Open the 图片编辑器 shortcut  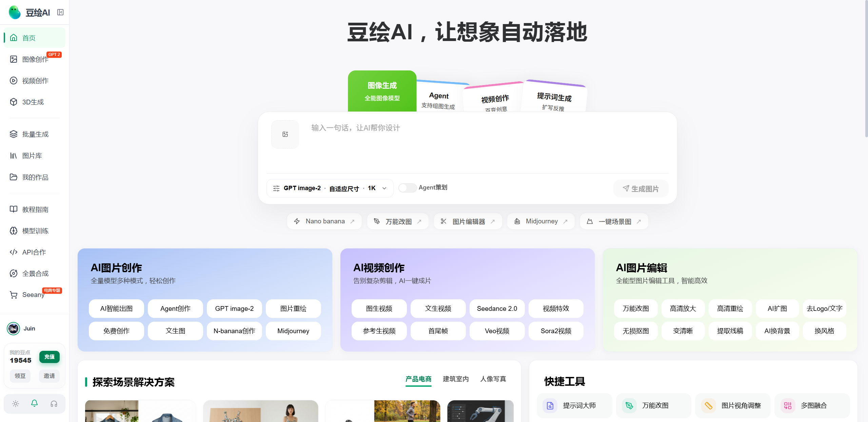pyautogui.click(x=468, y=221)
